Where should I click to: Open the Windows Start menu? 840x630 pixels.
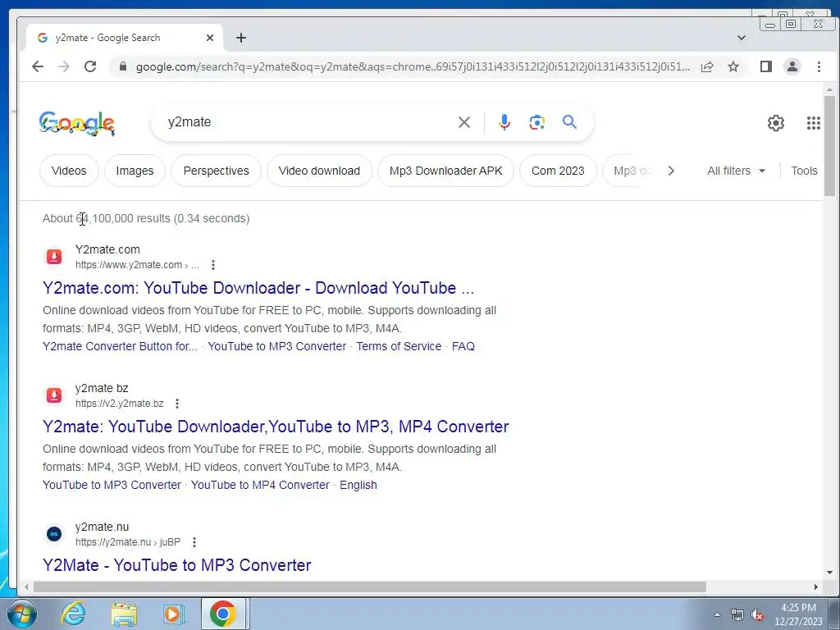[21, 614]
